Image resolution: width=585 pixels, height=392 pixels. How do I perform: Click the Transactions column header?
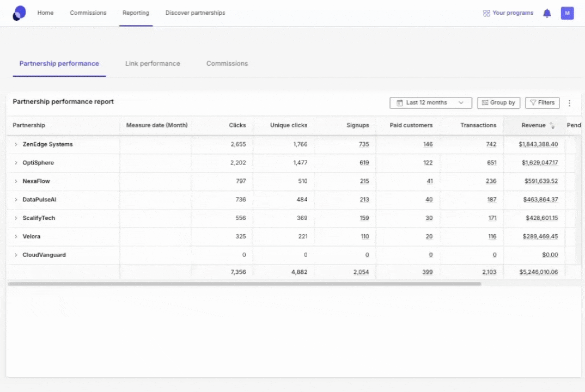[478, 125]
